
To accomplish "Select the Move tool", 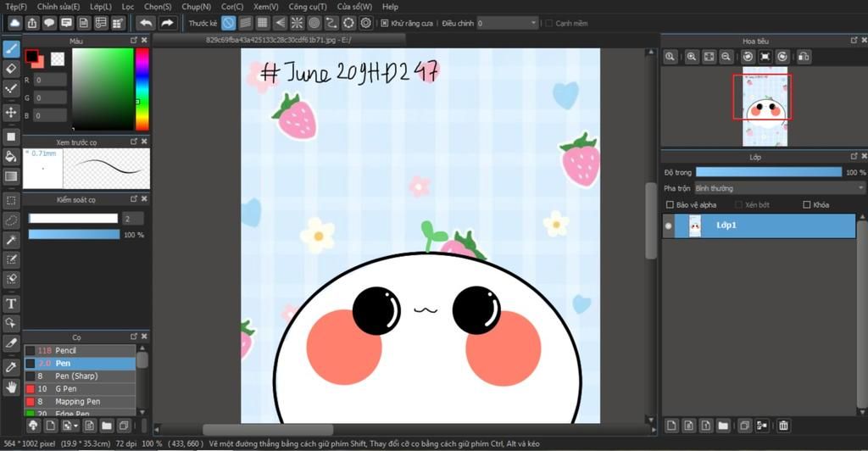I will 11,113.
